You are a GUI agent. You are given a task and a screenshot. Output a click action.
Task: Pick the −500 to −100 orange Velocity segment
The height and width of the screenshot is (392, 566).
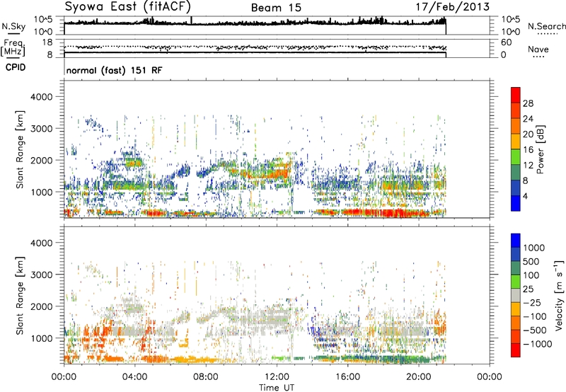click(x=516, y=323)
